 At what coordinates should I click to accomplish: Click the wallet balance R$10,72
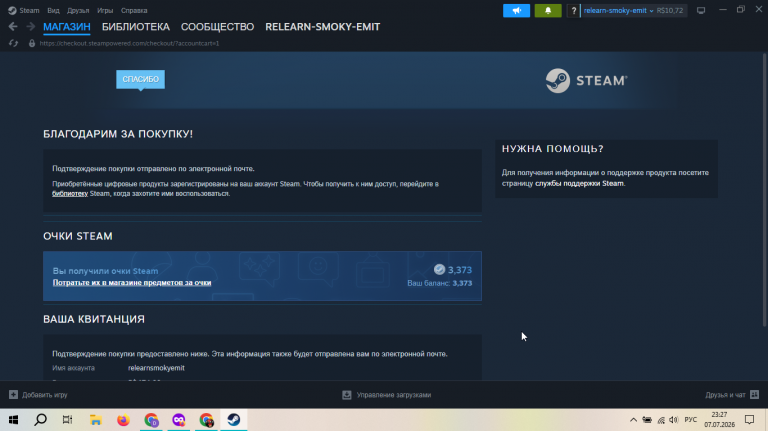click(670, 10)
